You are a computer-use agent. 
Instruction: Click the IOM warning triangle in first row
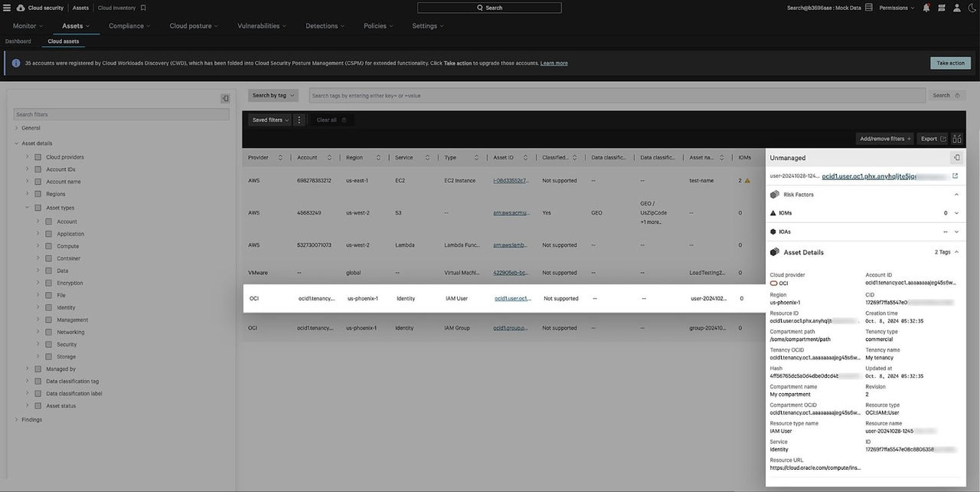click(747, 181)
